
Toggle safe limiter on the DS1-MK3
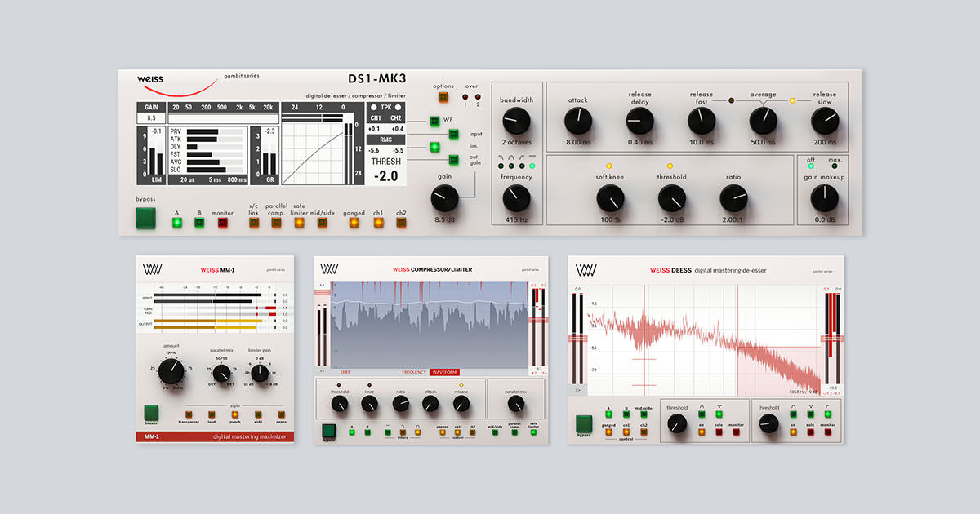click(299, 222)
